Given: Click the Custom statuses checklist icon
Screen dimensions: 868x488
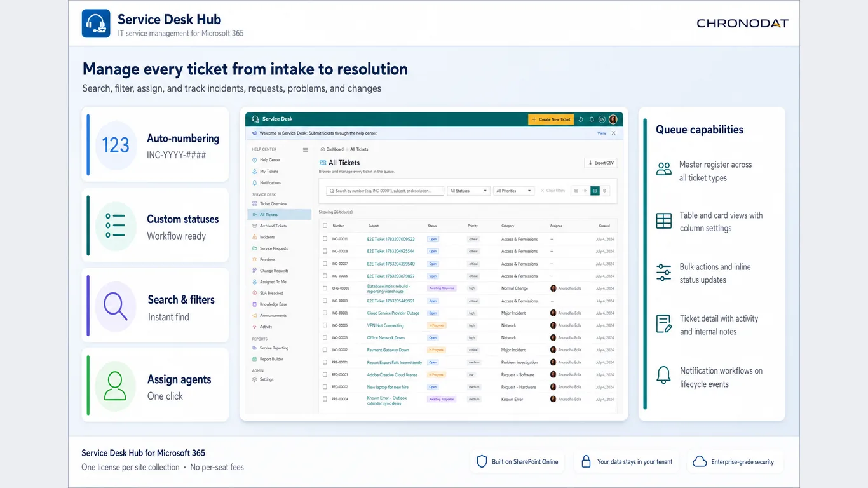Looking at the screenshot, I should tap(116, 226).
